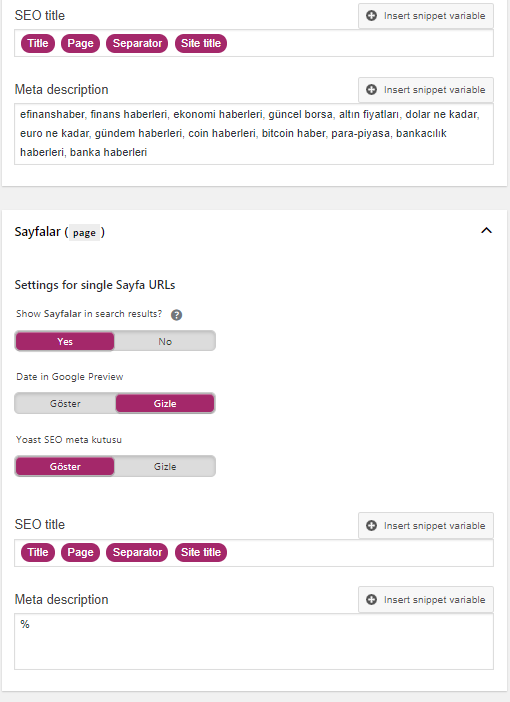This screenshot has width=510, height=702.
Task: Click plus icon of top Meta description snippet button
Action: pos(371,90)
